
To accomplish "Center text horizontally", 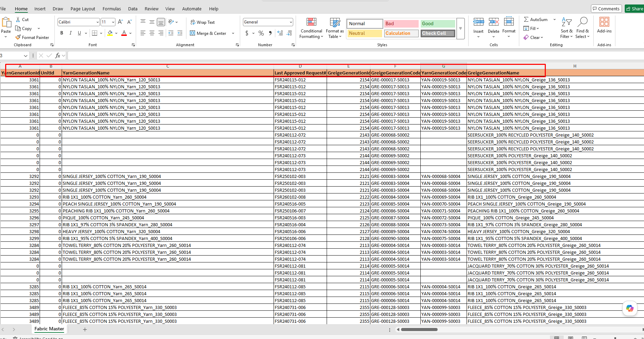I will point(152,33).
